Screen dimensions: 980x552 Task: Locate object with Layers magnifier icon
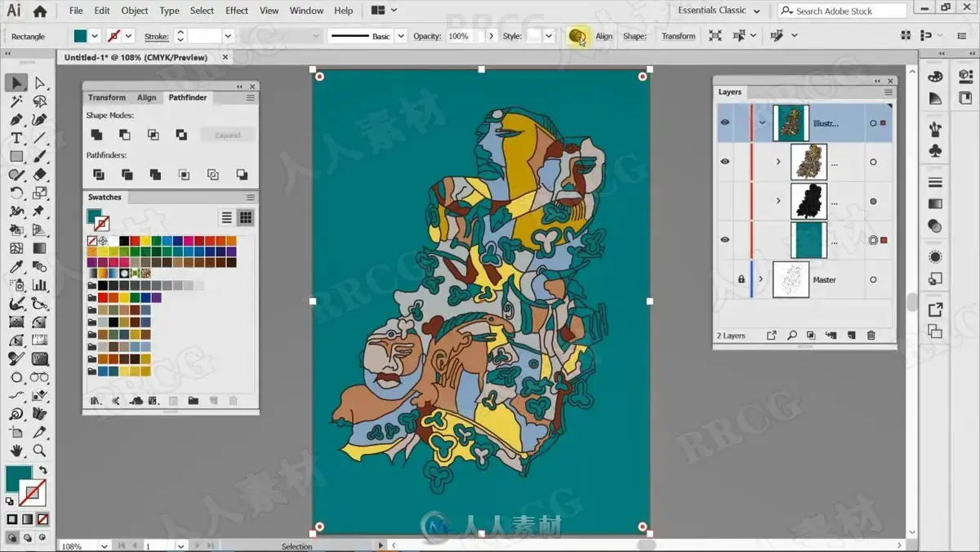pos(791,336)
